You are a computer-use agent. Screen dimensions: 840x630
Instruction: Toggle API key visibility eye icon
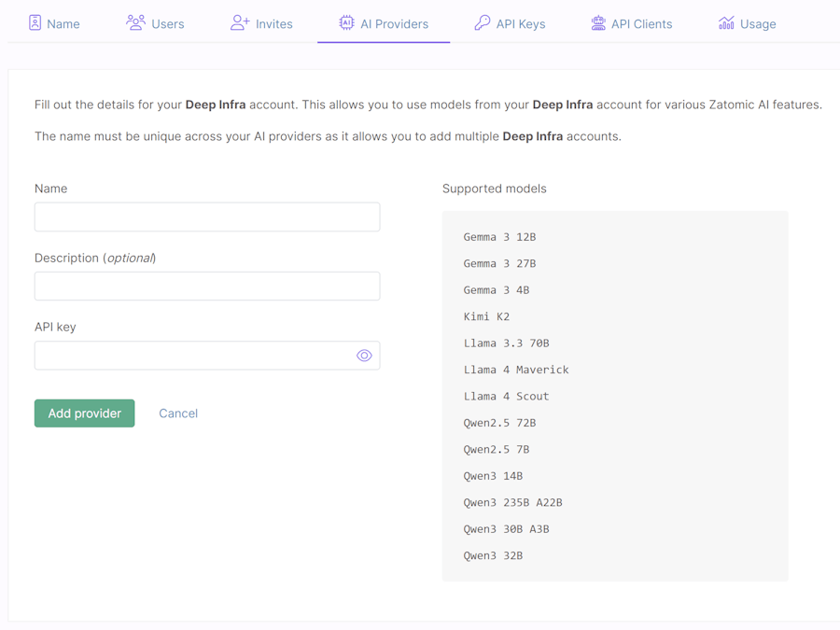[364, 356]
